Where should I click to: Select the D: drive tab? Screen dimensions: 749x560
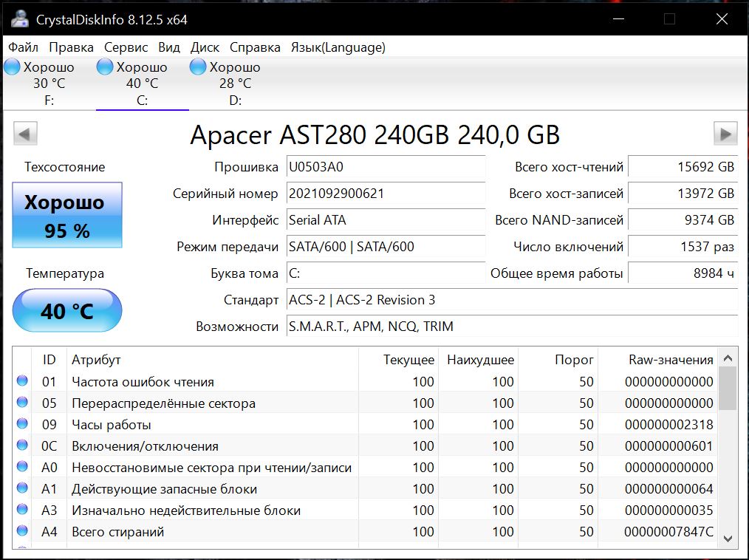pos(235,83)
